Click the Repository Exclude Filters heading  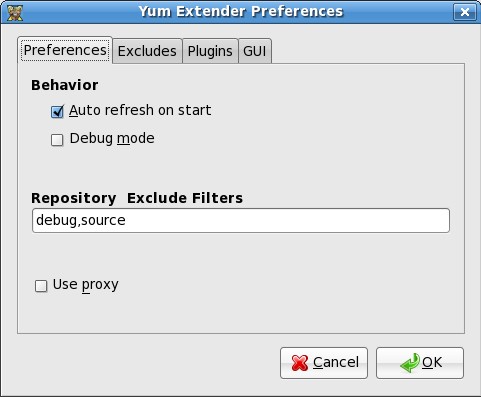[137, 198]
